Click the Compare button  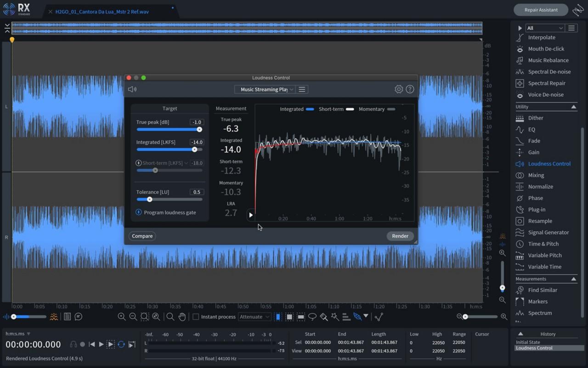pyautogui.click(x=142, y=236)
